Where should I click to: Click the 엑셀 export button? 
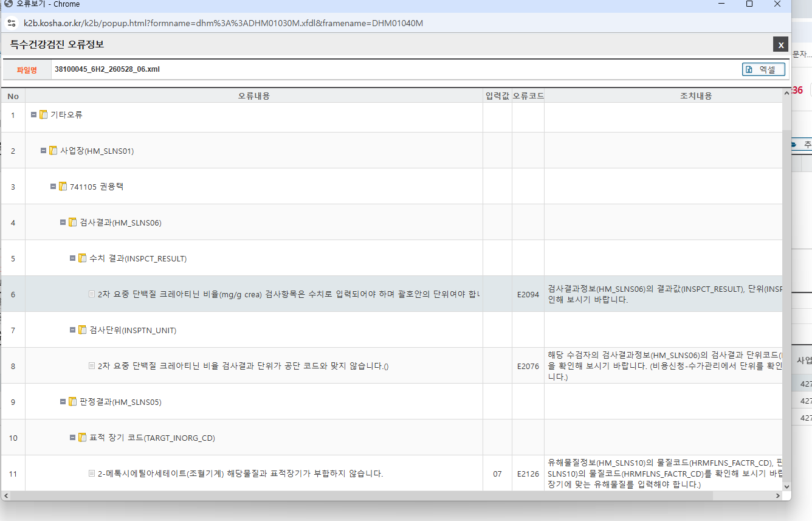(x=763, y=70)
